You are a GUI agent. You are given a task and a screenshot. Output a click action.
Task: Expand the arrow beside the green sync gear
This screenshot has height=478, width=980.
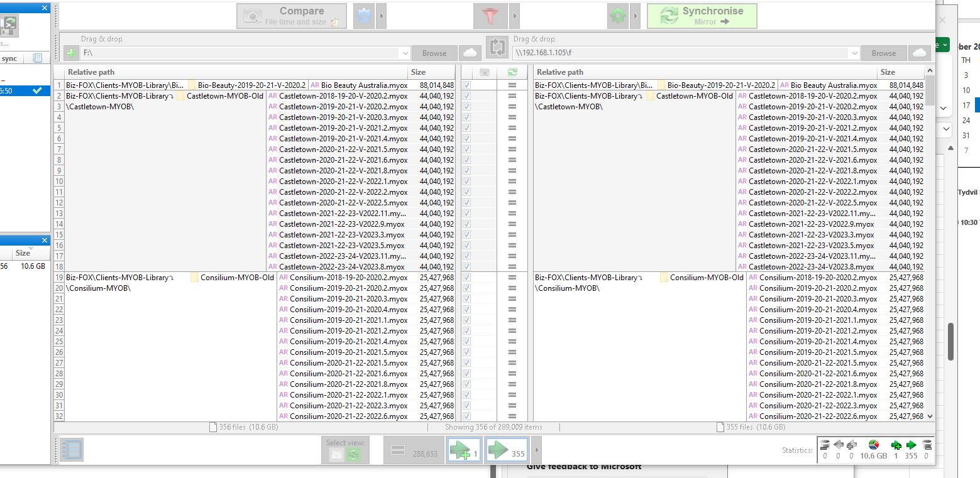pos(635,16)
